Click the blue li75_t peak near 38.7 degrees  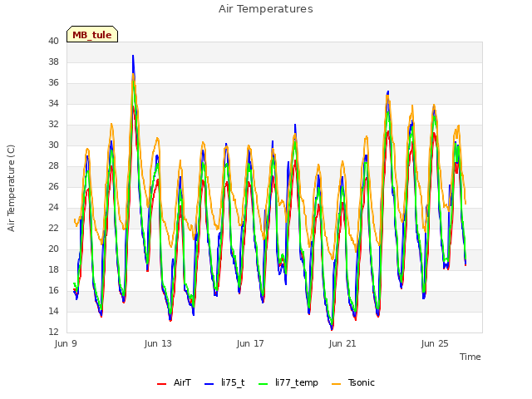(x=133, y=56)
